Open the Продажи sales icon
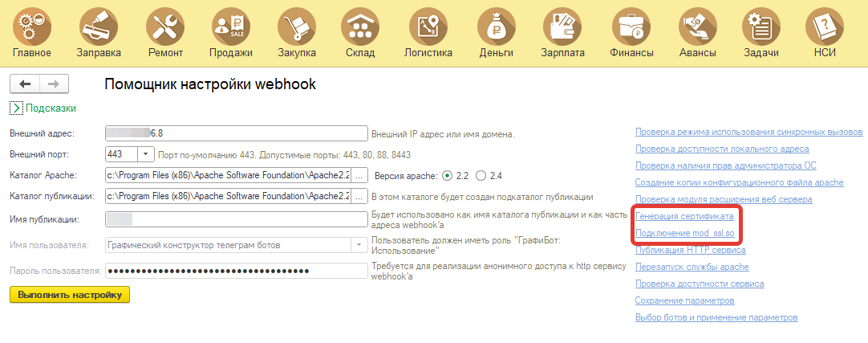Screen dimensions: 868x343 [231, 25]
